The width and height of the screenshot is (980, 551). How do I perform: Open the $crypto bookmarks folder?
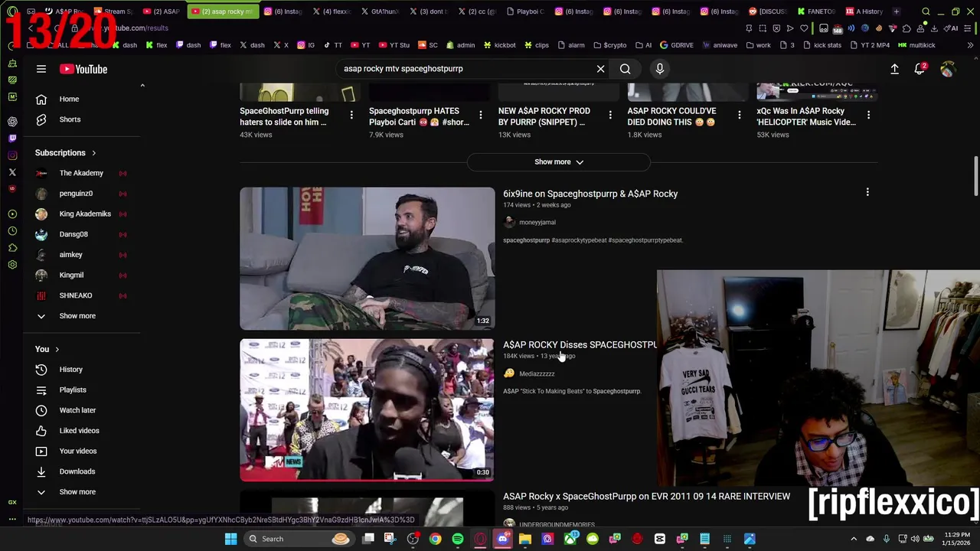[610, 45]
